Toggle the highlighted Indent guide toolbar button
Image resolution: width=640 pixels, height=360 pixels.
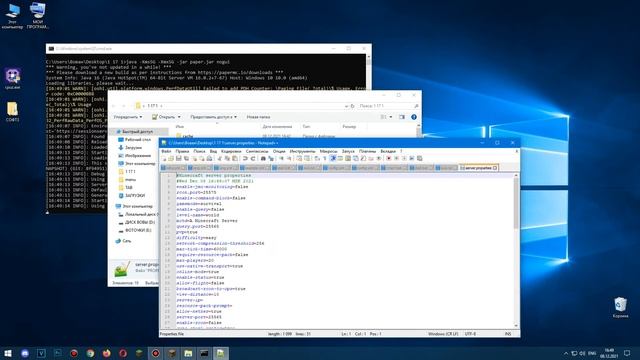(333, 158)
